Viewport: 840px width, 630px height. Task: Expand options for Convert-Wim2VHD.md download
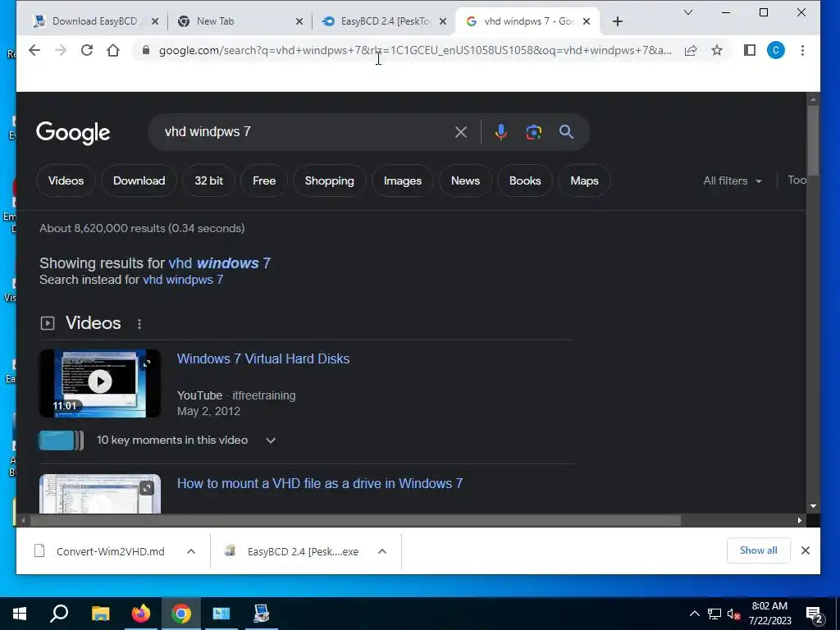pyautogui.click(x=190, y=551)
